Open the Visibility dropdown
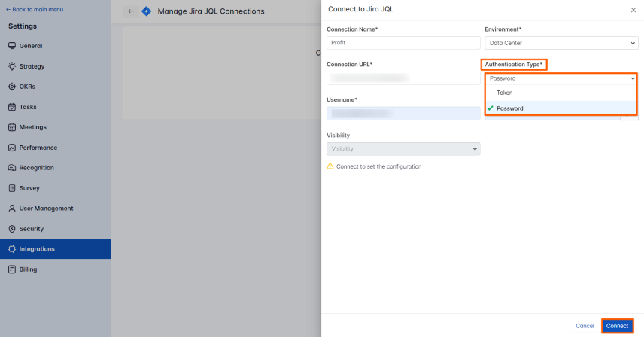The width and height of the screenshot is (644, 338). point(403,149)
